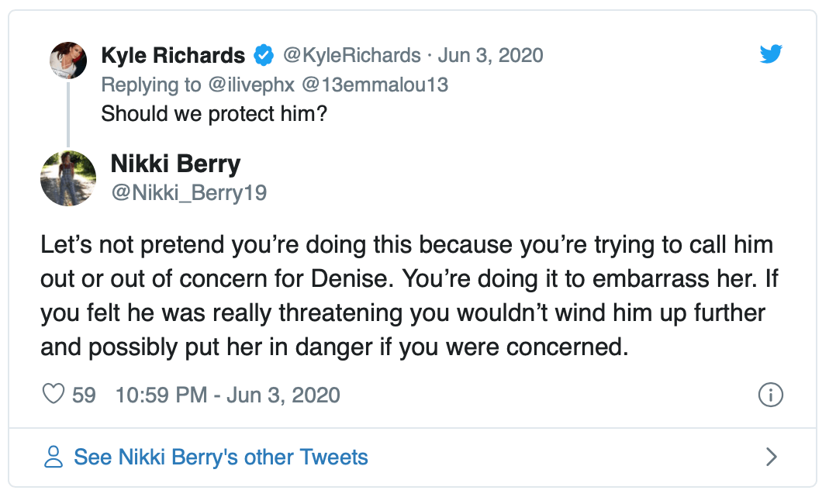This screenshot has height=504, width=836.
Task: Open the @Nikki_Berry19 handle
Action: pos(188,192)
